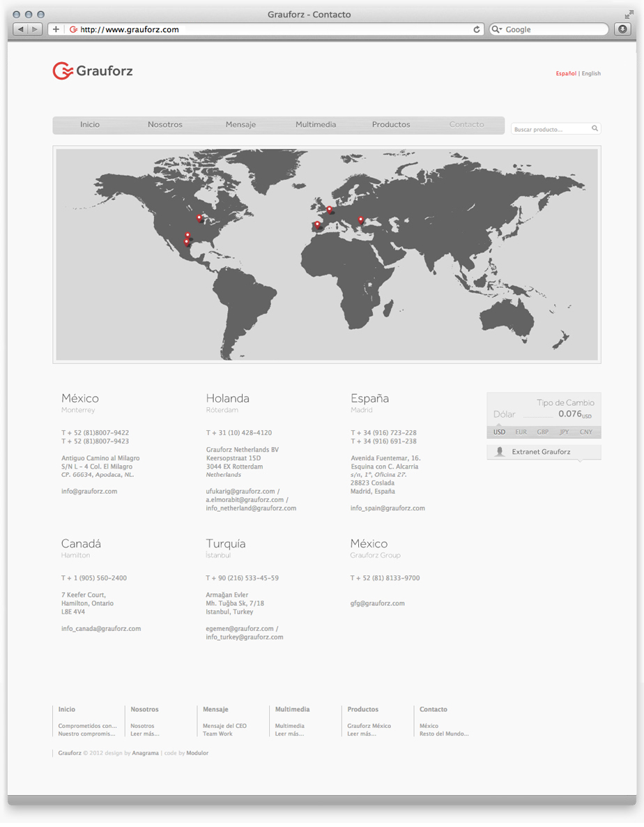Click the Holanda office heading
Image resolution: width=644 pixels, height=827 pixels.
228,398
